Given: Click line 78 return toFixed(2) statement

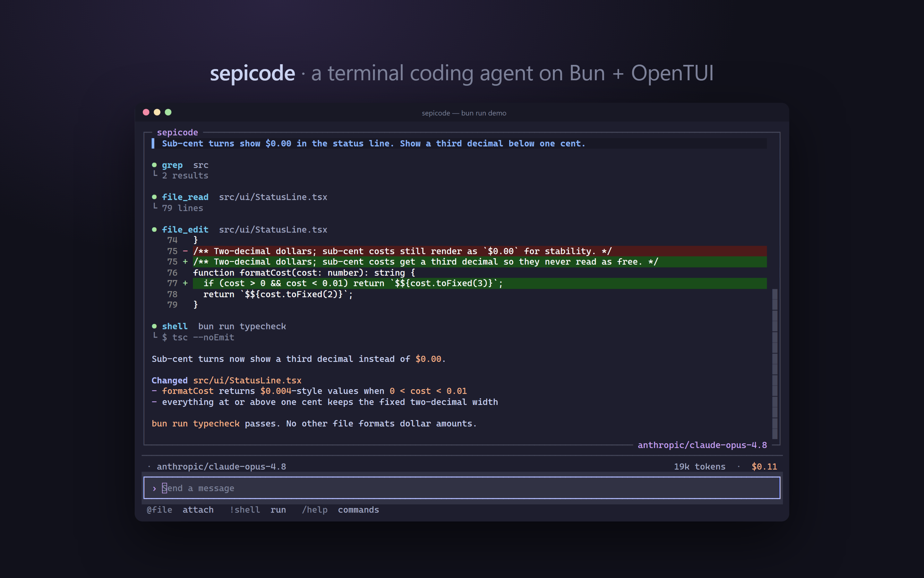Looking at the screenshot, I should coord(278,294).
